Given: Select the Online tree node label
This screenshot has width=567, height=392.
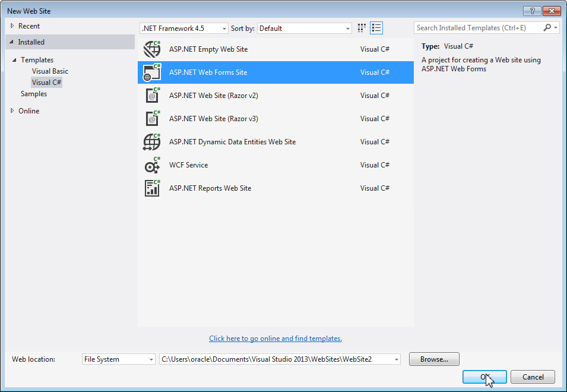Looking at the screenshot, I should [29, 111].
